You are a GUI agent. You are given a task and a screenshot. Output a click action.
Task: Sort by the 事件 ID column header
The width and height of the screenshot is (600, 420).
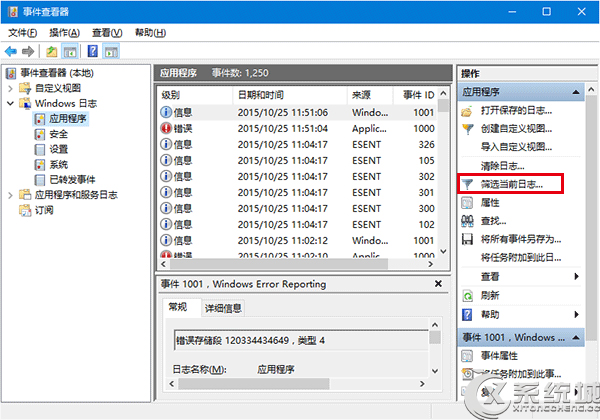click(415, 95)
